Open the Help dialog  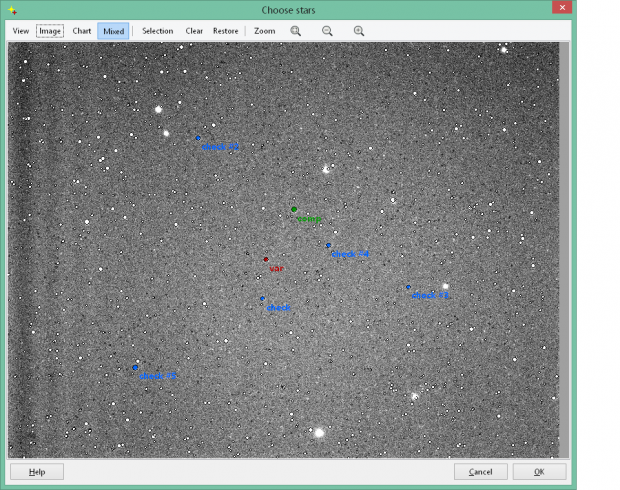pos(37,472)
